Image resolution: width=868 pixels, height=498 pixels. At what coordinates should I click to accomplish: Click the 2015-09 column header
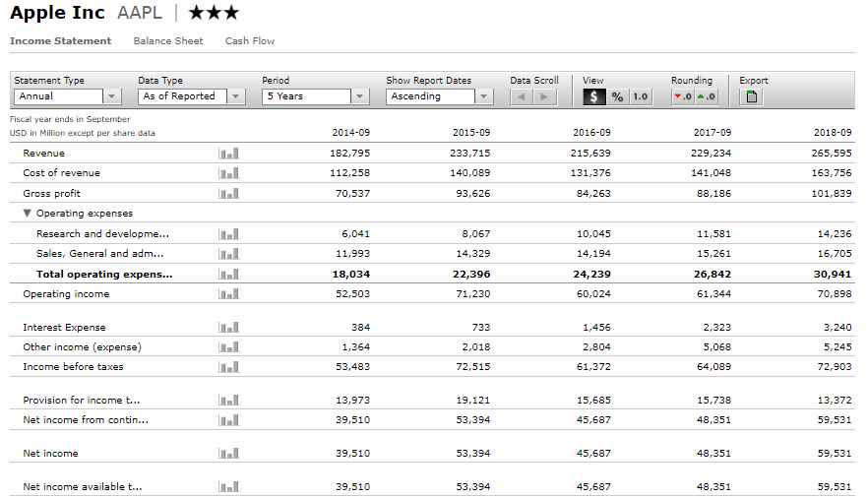[471, 133]
